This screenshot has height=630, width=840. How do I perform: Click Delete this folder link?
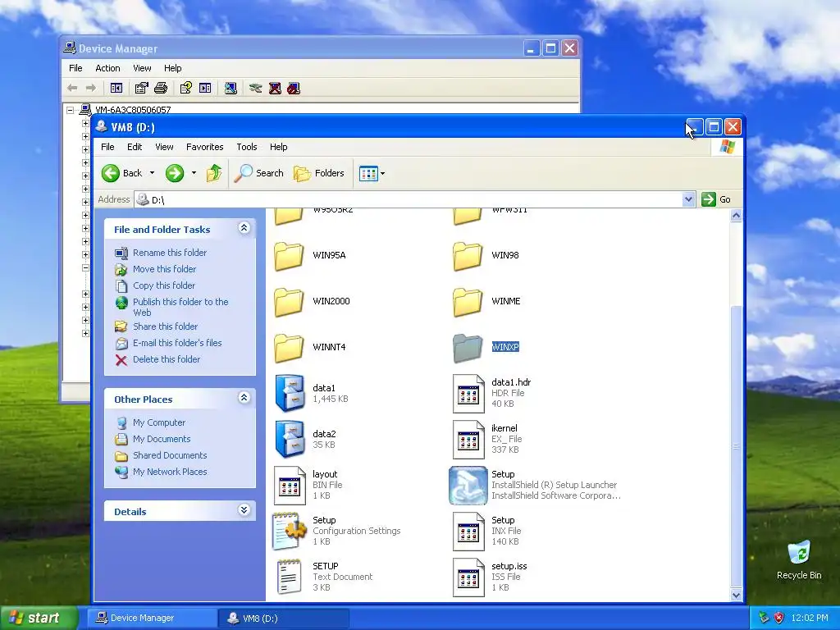point(167,359)
